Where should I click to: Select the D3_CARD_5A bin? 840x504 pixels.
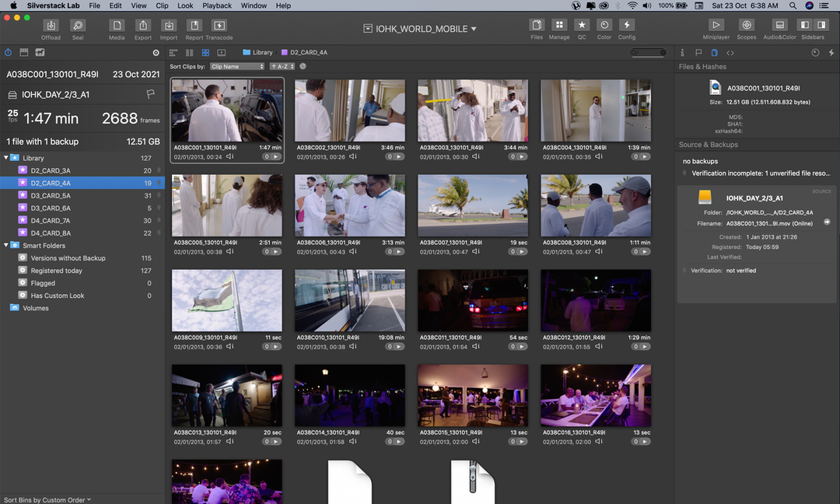point(51,196)
